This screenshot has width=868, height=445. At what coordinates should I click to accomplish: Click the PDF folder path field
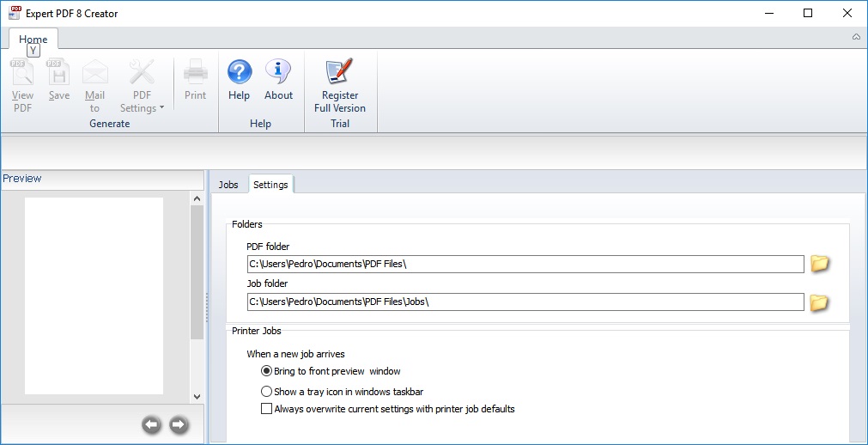click(525, 264)
